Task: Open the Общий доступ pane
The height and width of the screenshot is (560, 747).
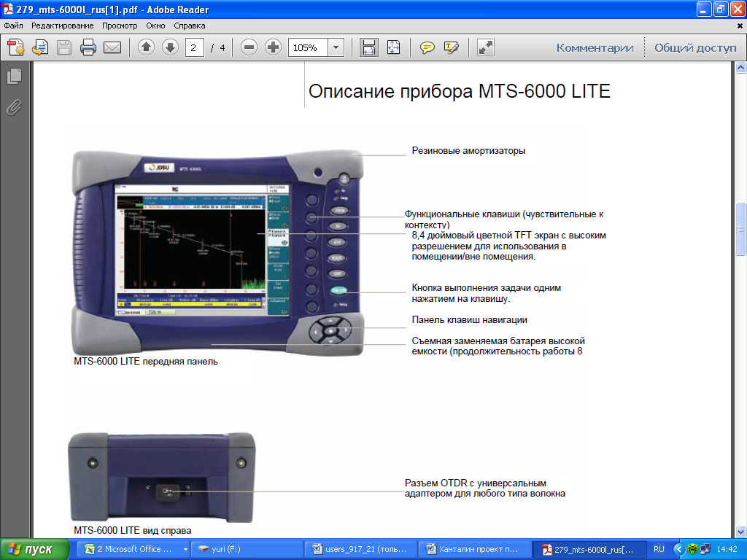Action: (x=695, y=48)
